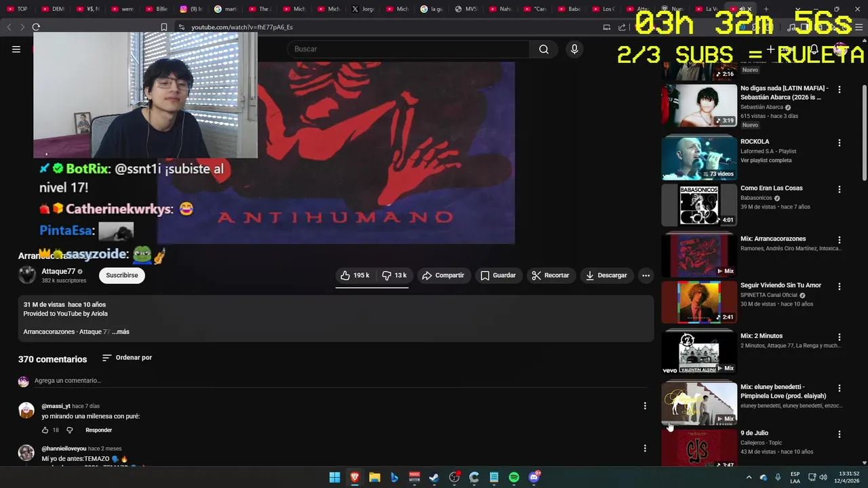The width and height of the screenshot is (868, 488).
Task: Switch to the MV5 tab
Action: point(466,9)
